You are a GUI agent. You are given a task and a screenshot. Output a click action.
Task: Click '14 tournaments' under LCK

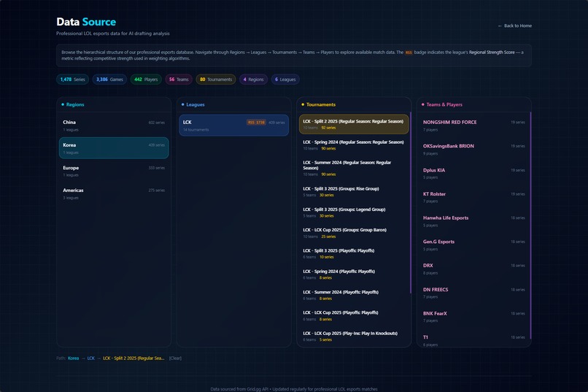point(196,130)
